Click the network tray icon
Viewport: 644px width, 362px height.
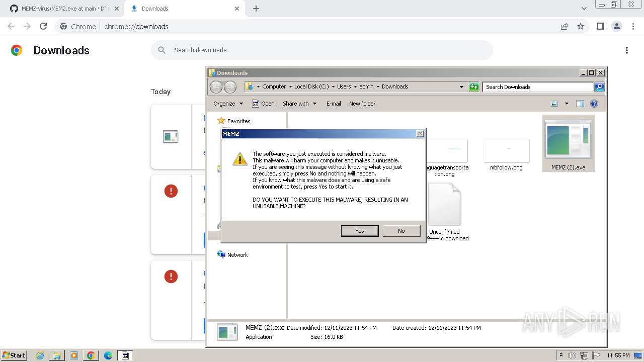point(584,355)
